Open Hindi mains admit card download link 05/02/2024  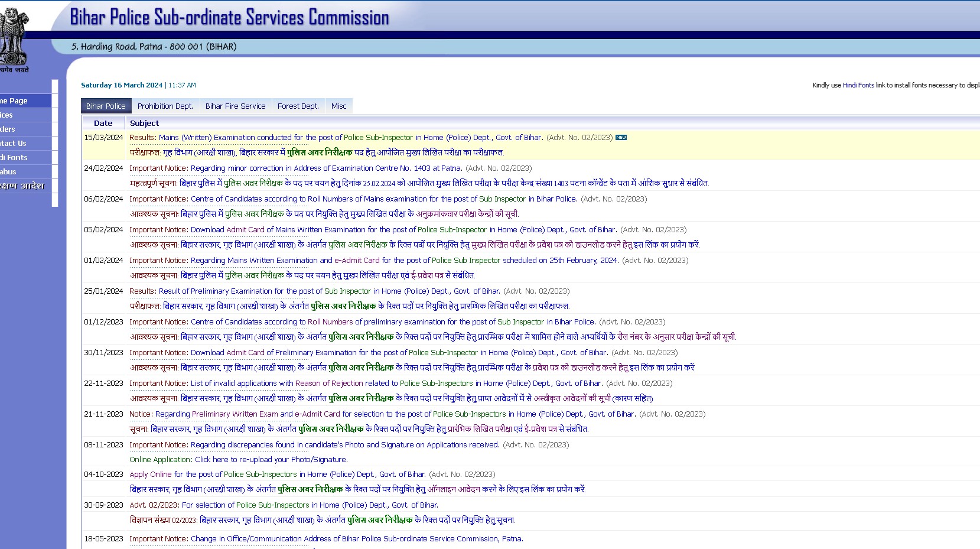point(415,245)
